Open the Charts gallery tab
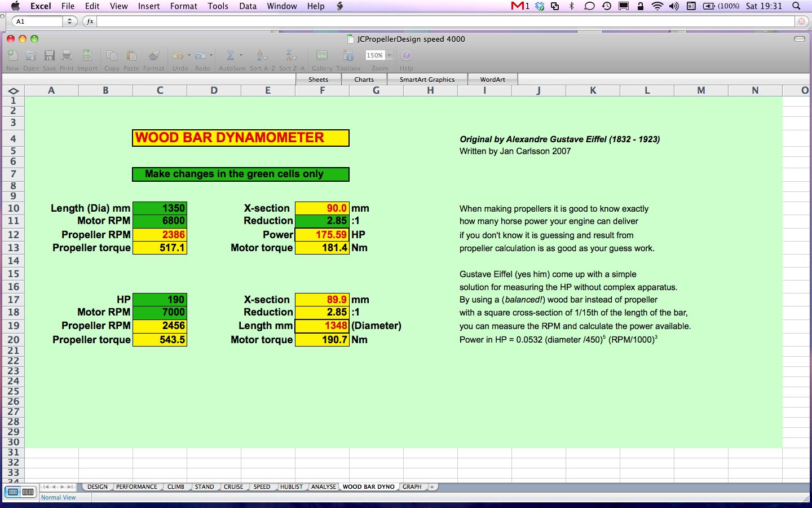The width and height of the screenshot is (812, 508). 364,80
